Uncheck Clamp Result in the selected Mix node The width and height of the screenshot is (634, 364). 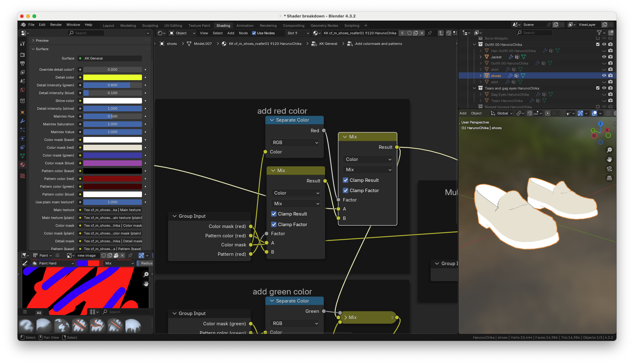[x=346, y=180]
